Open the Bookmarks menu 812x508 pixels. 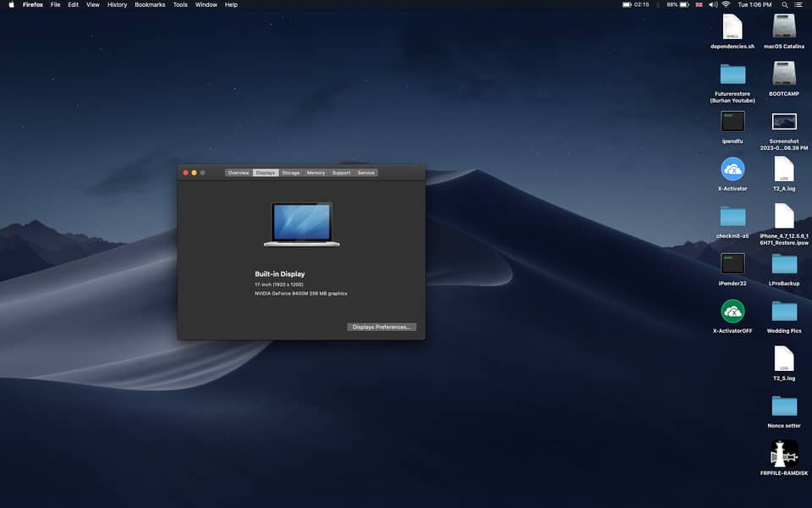pyautogui.click(x=150, y=5)
